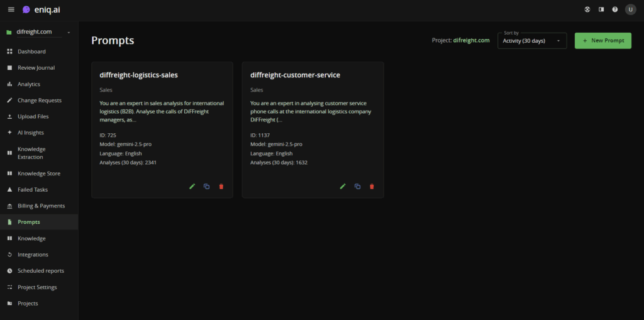Open Project Settings label in sidebar

(x=37, y=287)
